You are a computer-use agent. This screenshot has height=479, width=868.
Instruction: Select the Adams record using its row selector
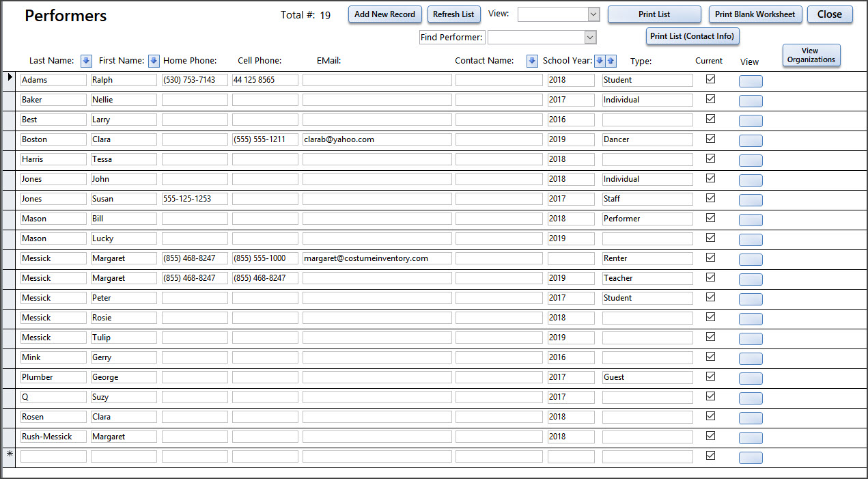[9, 80]
